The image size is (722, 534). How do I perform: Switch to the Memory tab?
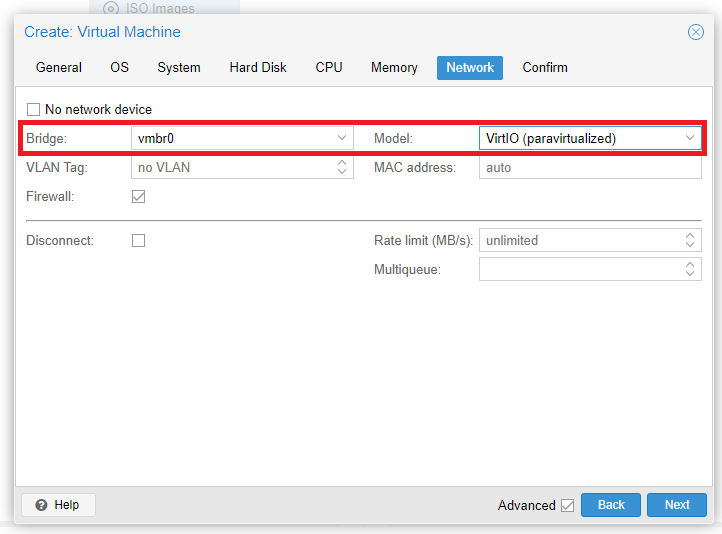[x=394, y=68]
